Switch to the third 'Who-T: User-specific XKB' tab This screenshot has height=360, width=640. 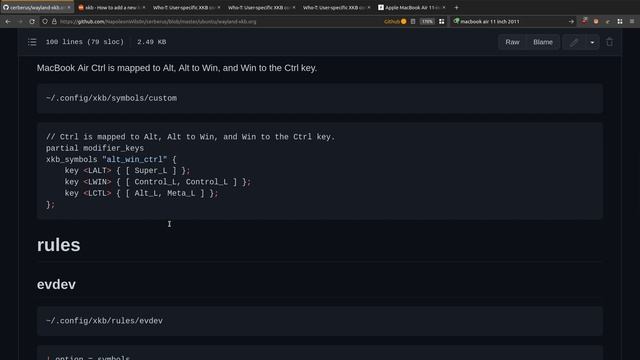337,7
